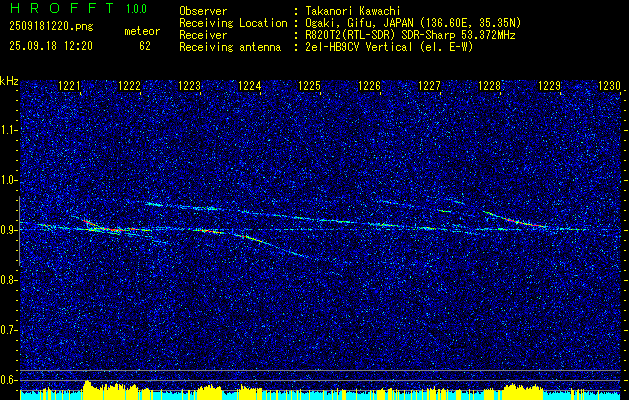Viewport: 629px width, 400px height.
Task: Select the filename 2509181220.png
Action: point(51,27)
